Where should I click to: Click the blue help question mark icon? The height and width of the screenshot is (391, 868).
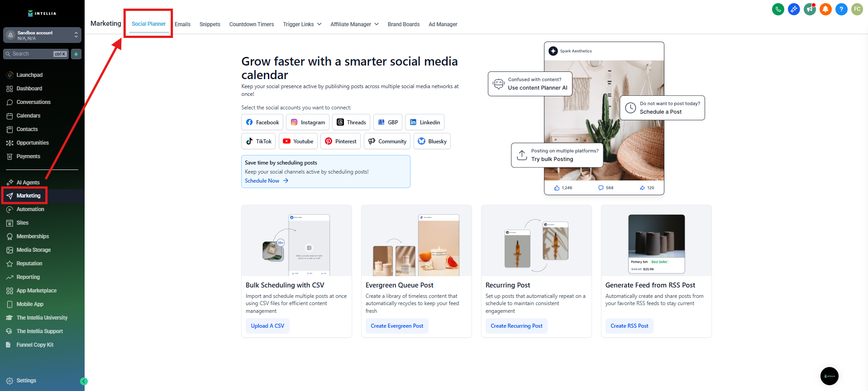(841, 9)
